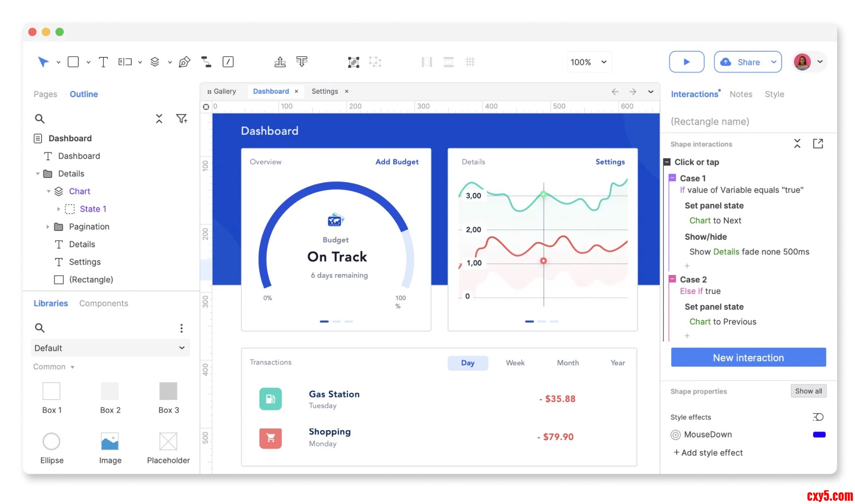Open the filter icon in Outline panel
This screenshot has width=855, height=504.
tap(181, 119)
